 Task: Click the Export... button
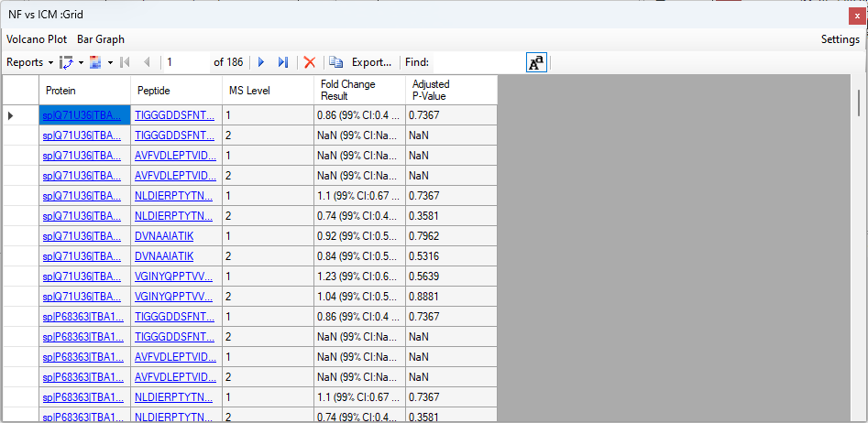[371, 62]
